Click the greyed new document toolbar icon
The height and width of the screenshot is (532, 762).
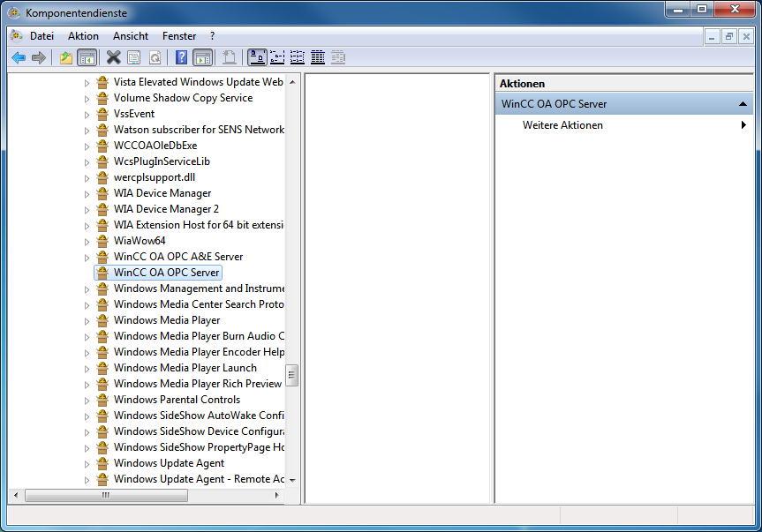tap(229, 57)
